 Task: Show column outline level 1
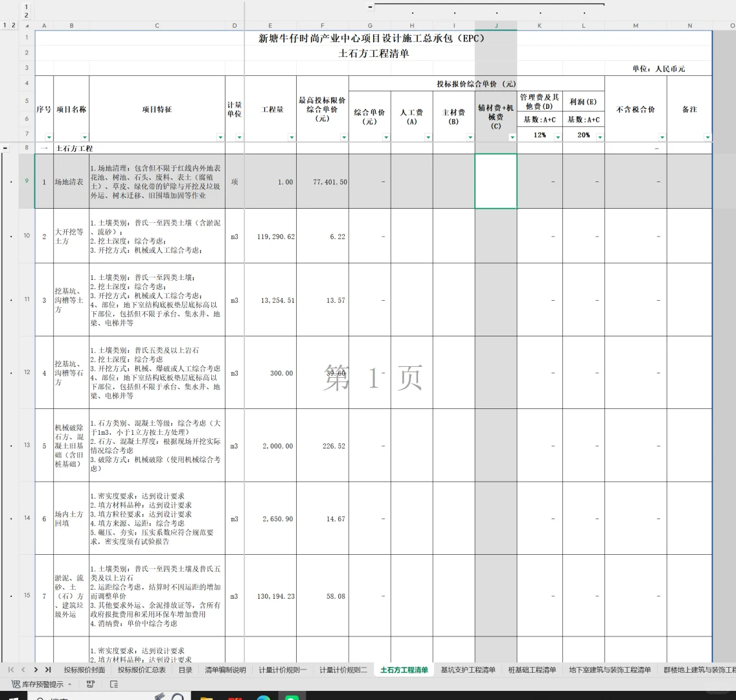point(27,6)
